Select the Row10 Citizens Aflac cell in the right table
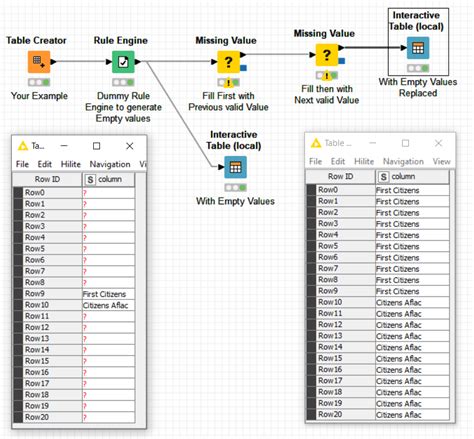 tap(412, 302)
